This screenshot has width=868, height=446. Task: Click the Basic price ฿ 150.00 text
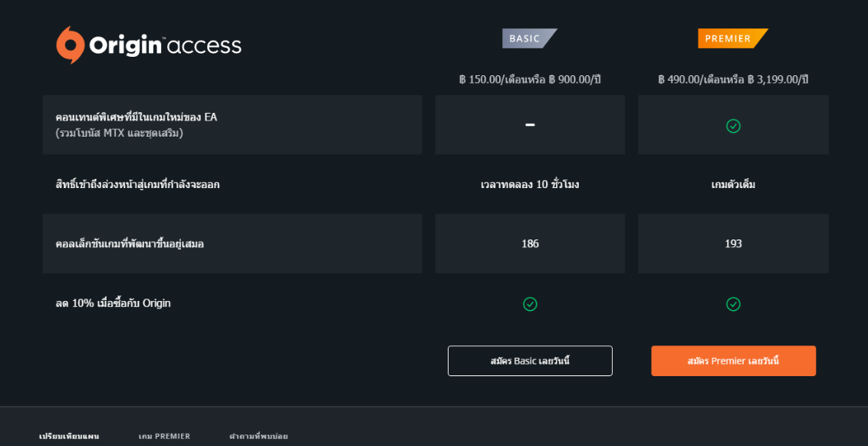[529, 79]
